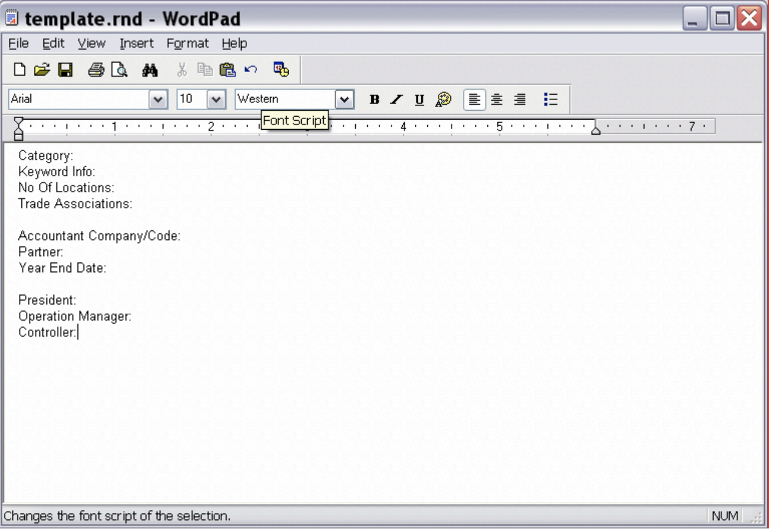The image size is (770, 532).
Task: Expand the Arial font name dropdown
Action: 158,100
